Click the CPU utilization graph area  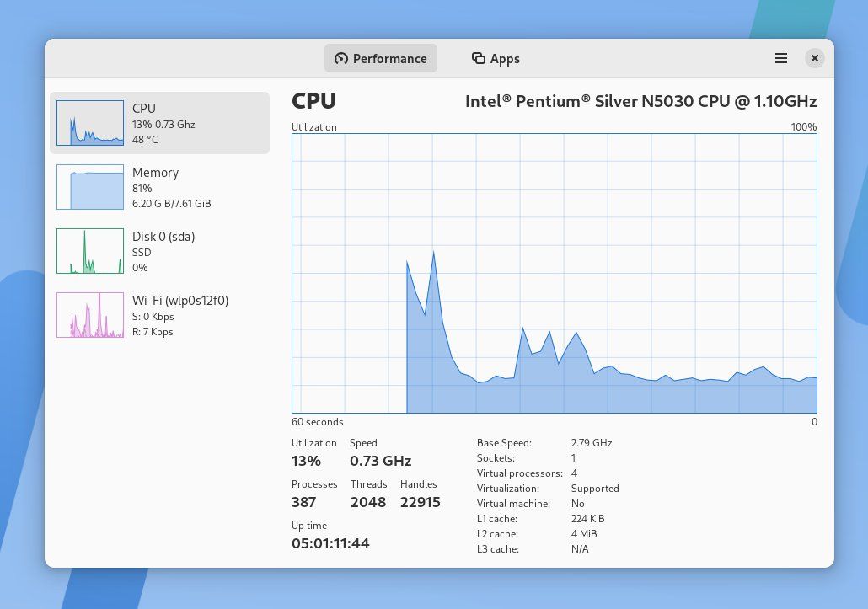click(554, 274)
